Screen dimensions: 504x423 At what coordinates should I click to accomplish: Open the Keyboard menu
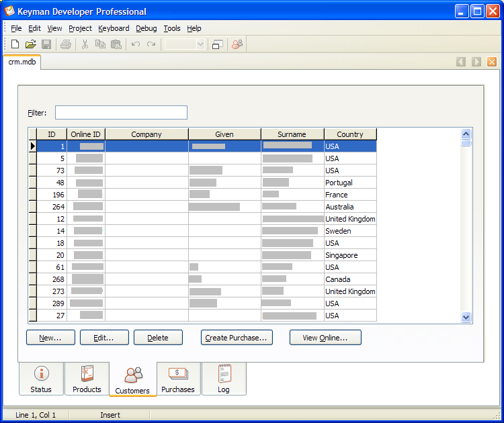pyautogui.click(x=114, y=28)
